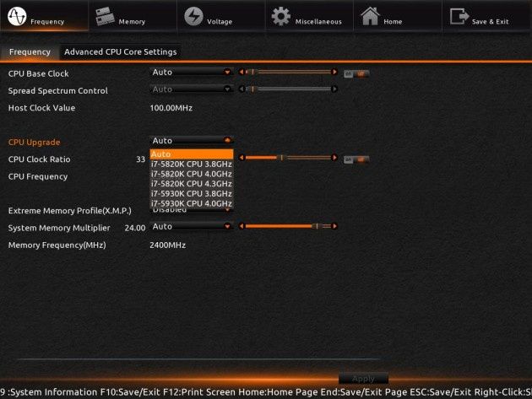Open the Extreme Memory Profile dropdown arrow
The image size is (532, 399).
[x=228, y=210]
